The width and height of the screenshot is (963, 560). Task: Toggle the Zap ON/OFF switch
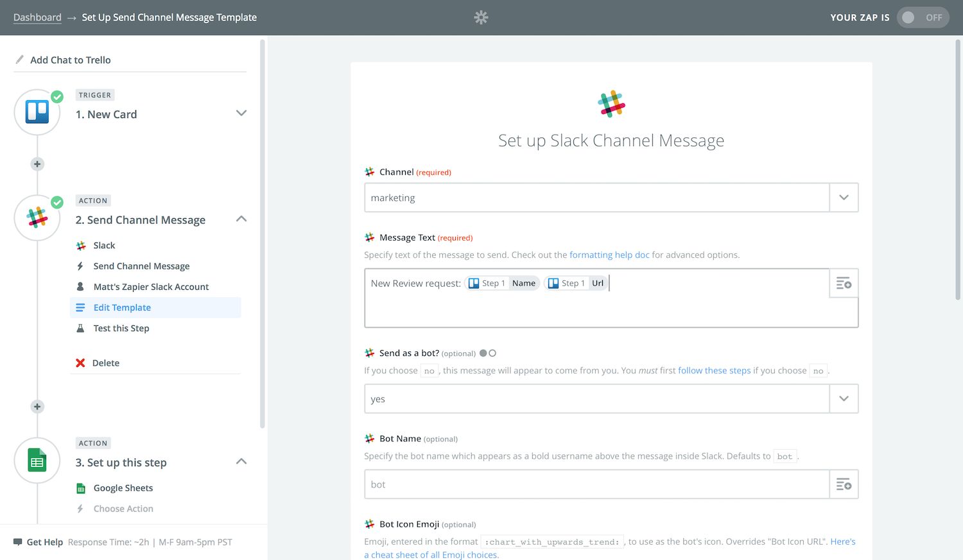tap(922, 17)
